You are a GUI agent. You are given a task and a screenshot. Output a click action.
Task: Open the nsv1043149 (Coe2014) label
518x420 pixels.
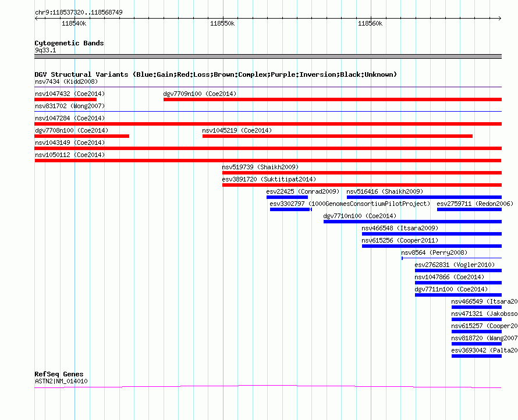(x=70, y=143)
